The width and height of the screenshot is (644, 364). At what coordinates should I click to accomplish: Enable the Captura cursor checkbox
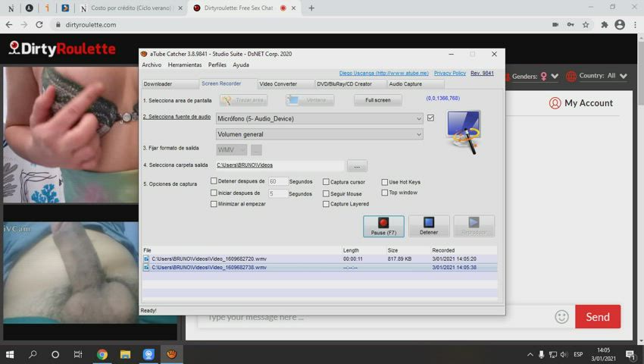pyautogui.click(x=326, y=182)
